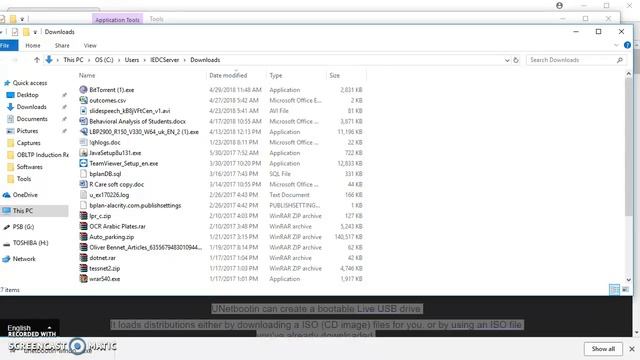
Task: Open Desktop in Quick access
Action: coord(27,95)
